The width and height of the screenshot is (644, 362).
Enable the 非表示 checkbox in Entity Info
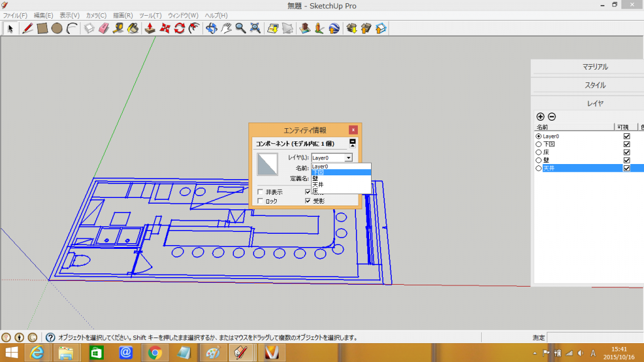click(260, 192)
